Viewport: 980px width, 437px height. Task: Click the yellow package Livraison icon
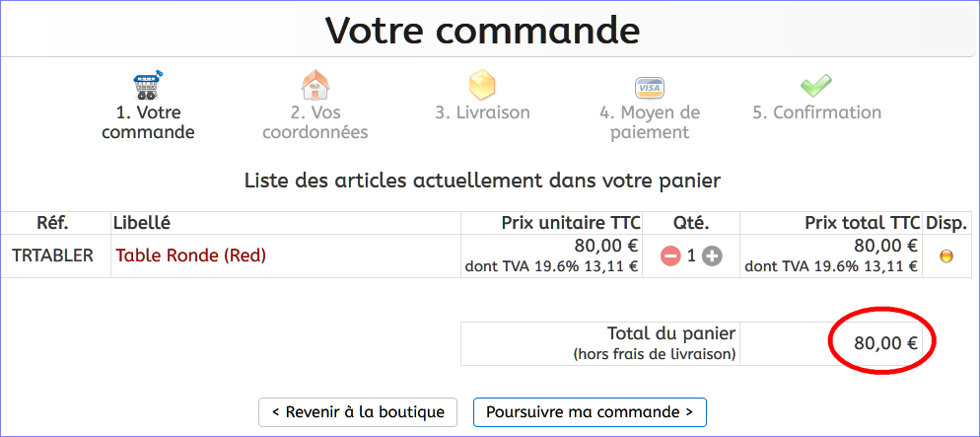pyautogui.click(x=482, y=85)
